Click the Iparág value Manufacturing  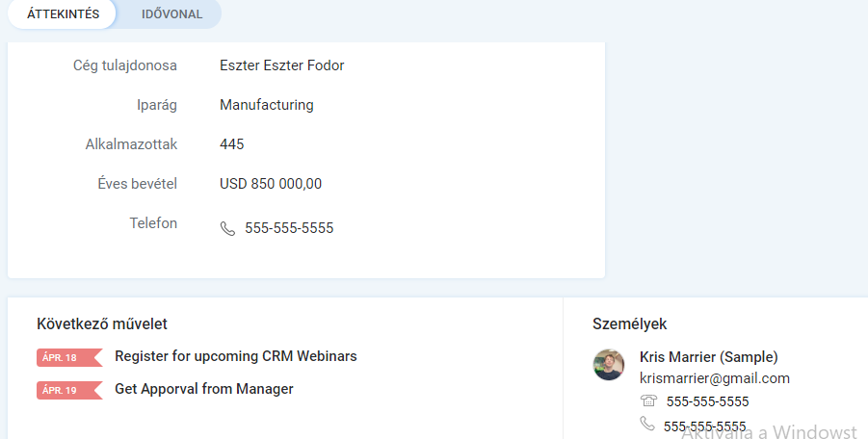point(266,105)
